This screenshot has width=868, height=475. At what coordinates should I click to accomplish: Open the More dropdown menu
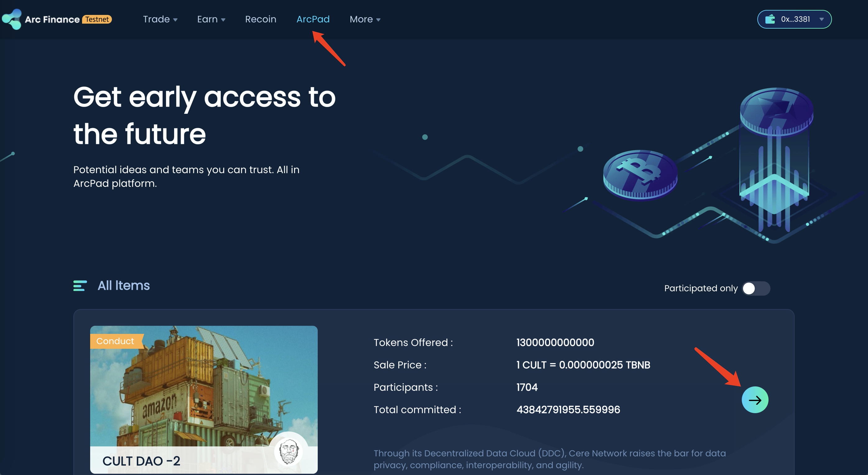pyautogui.click(x=365, y=19)
